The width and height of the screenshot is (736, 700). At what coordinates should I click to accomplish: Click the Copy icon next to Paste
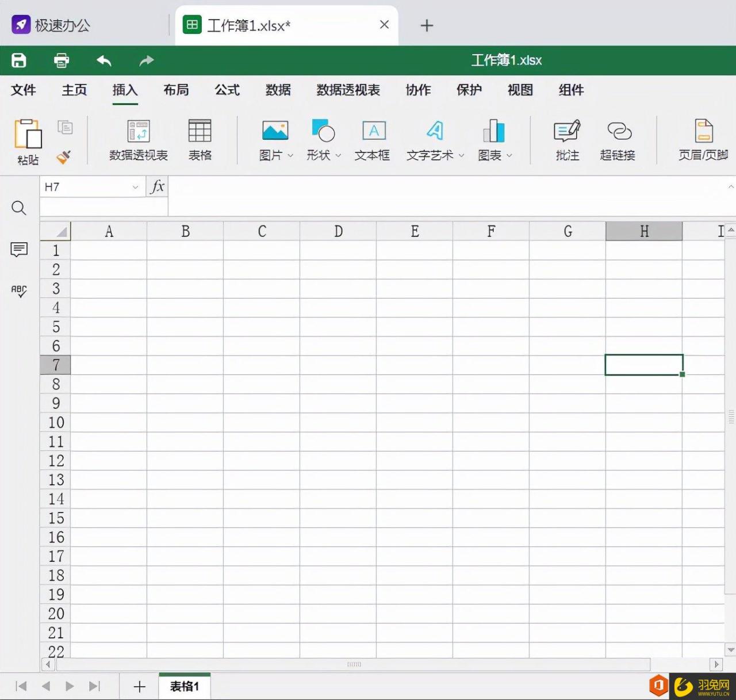click(x=65, y=127)
